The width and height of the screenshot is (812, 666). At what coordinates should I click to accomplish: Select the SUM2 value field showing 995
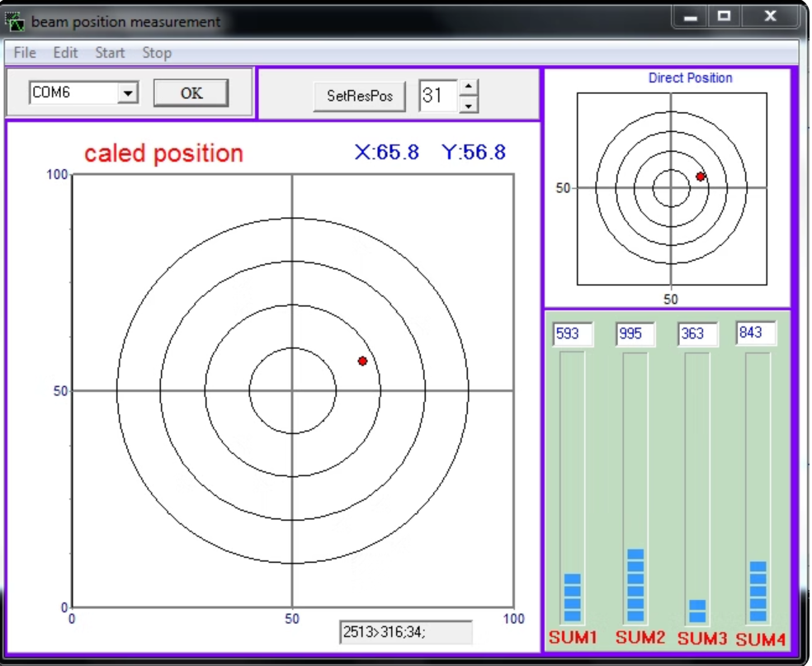pos(635,334)
